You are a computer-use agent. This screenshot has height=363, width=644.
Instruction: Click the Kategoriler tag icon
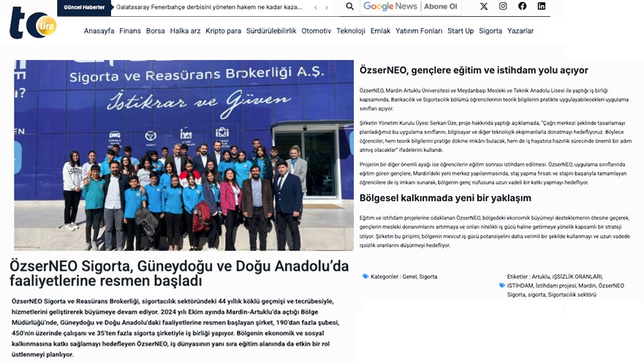(365, 276)
